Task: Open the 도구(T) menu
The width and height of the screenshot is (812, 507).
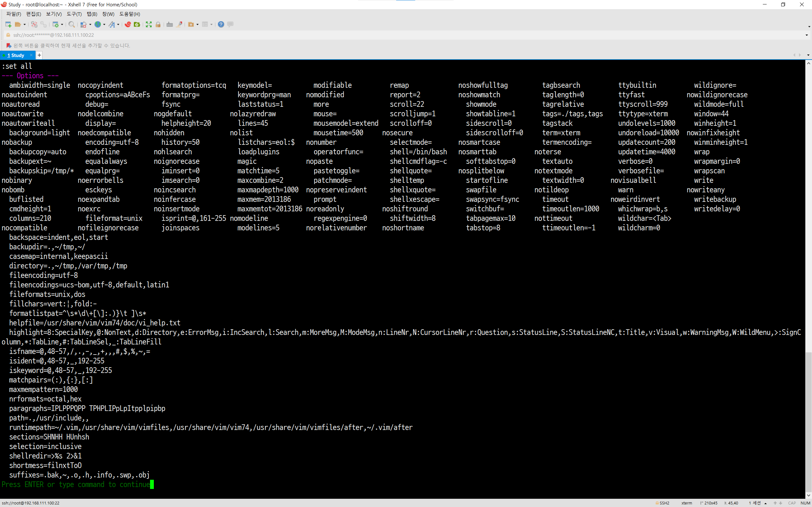Action: 74,14
